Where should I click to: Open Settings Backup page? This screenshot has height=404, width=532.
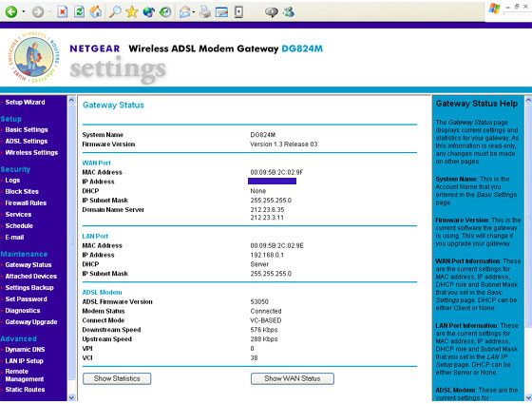coord(29,287)
